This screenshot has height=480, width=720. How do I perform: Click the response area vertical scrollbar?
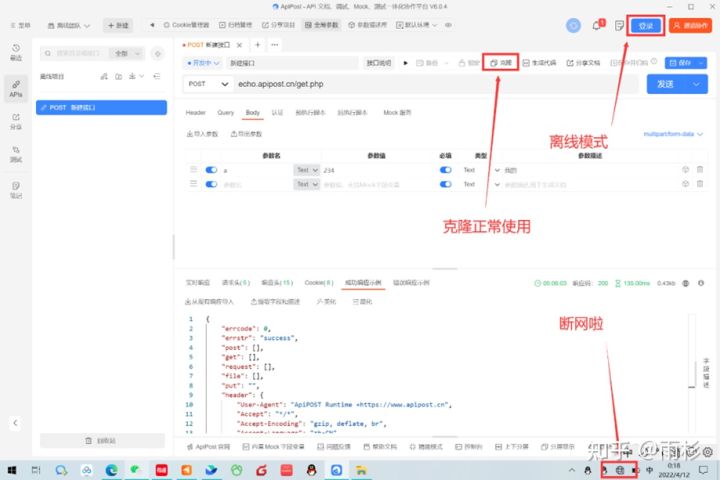[x=692, y=373]
